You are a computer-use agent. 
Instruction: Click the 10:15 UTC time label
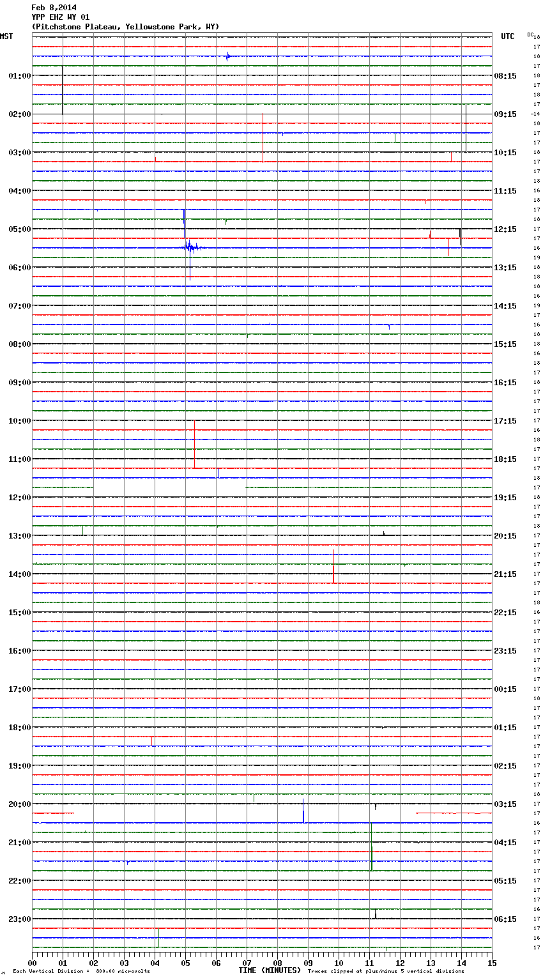pyautogui.click(x=505, y=153)
